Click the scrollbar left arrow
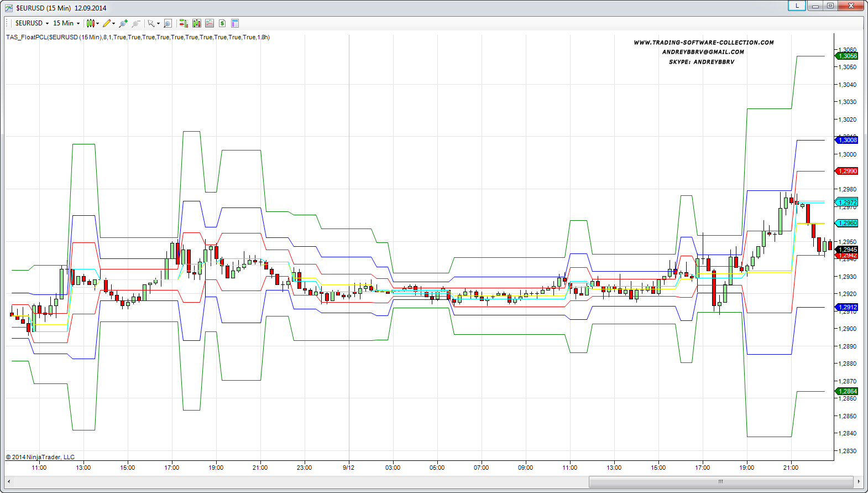868x493 pixels. (x=9, y=481)
